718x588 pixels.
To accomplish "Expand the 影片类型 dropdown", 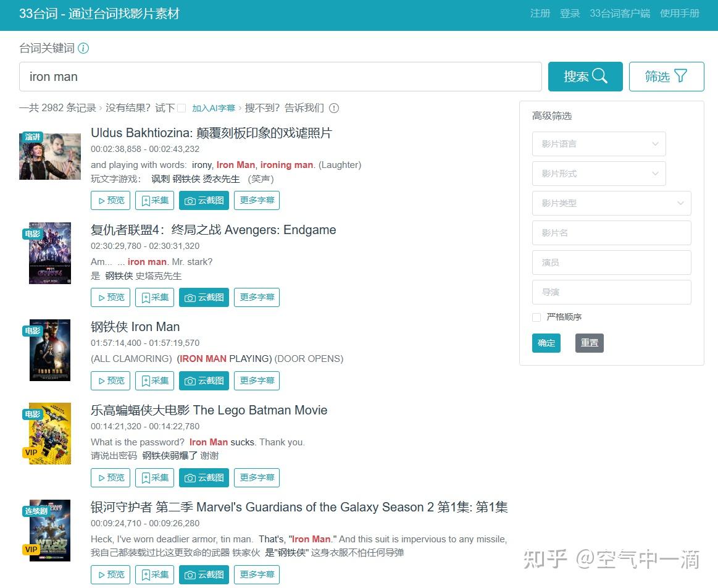I will pos(611,203).
